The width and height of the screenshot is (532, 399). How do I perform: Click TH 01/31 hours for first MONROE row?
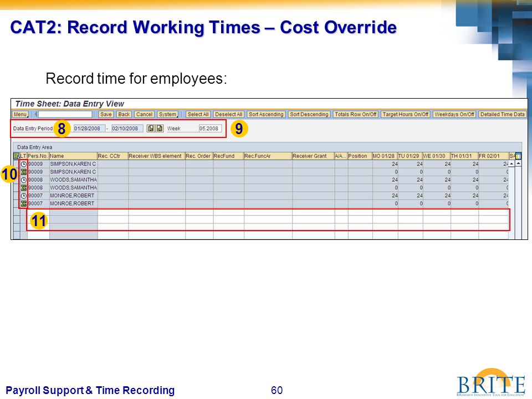tap(464, 196)
